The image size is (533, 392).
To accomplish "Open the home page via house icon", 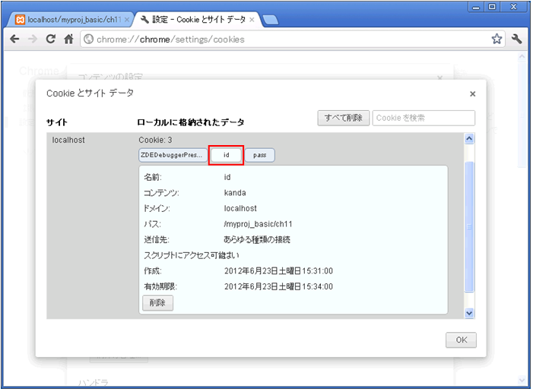I will click(x=68, y=39).
